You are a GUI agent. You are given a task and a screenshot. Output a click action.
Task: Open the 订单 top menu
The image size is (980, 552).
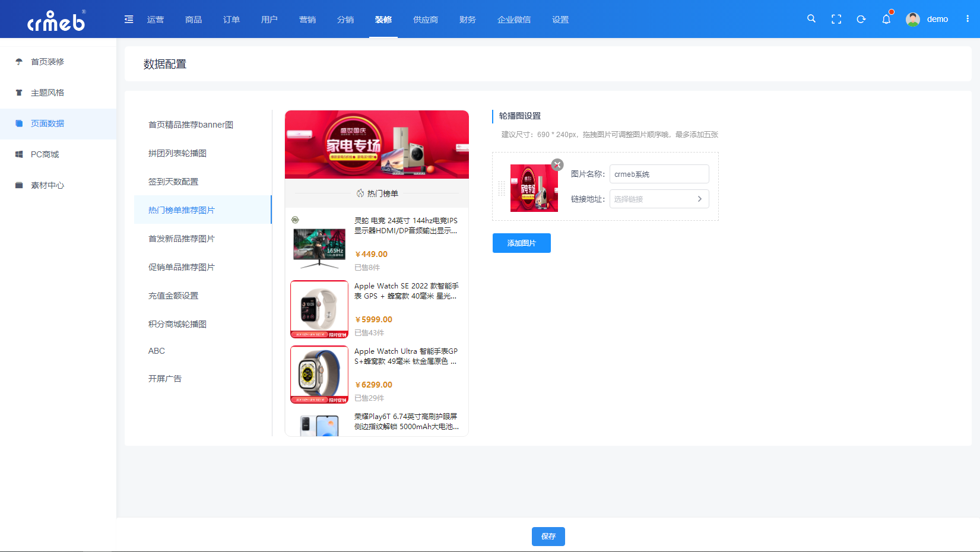pyautogui.click(x=231, y=20)
